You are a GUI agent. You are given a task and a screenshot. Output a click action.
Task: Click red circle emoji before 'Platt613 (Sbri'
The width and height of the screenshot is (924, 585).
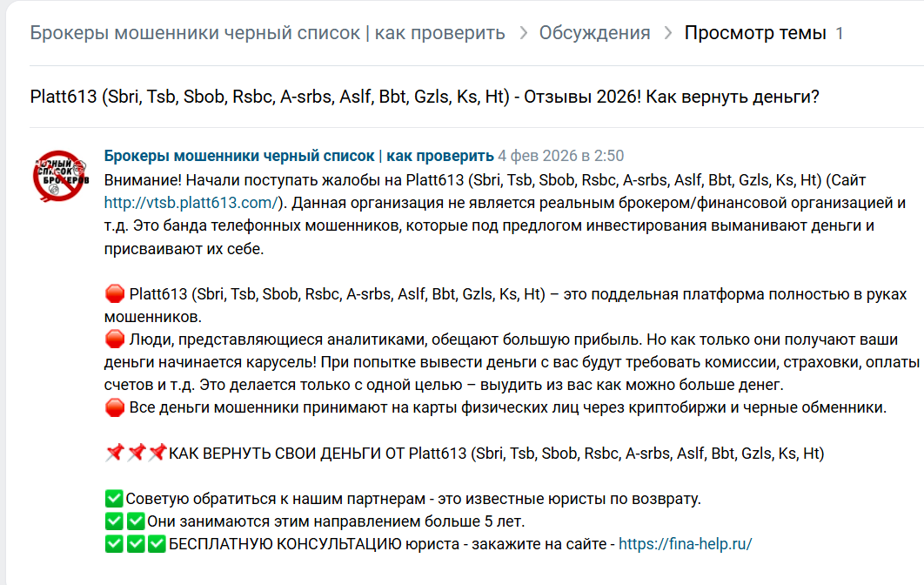(x=115, y=293)
